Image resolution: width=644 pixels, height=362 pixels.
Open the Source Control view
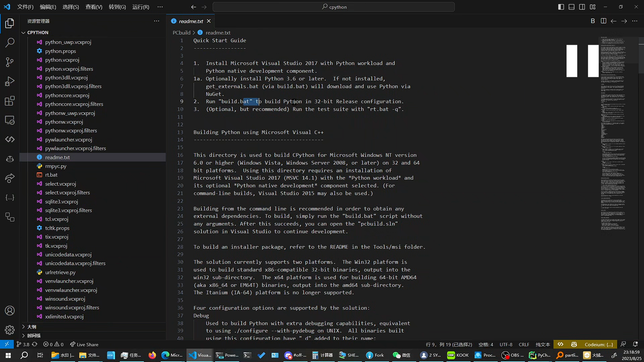point(9,62)
